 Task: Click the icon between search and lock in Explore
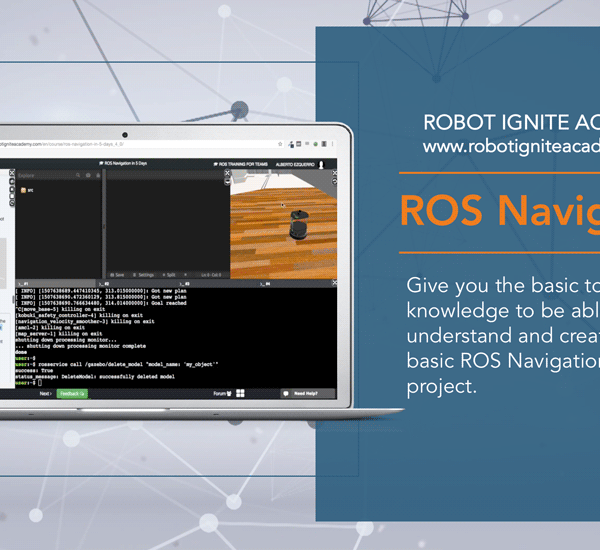pyautogui.click(x=88, y=175)
